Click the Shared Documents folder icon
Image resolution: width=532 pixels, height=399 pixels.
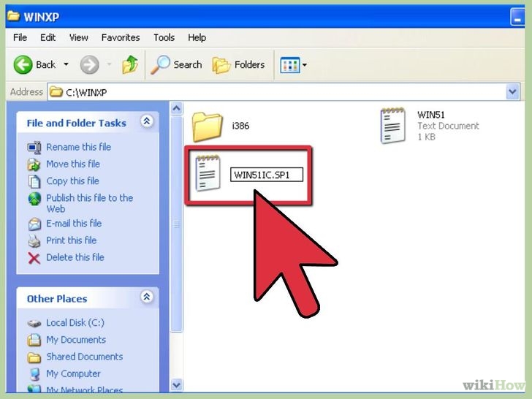[34, 357]
